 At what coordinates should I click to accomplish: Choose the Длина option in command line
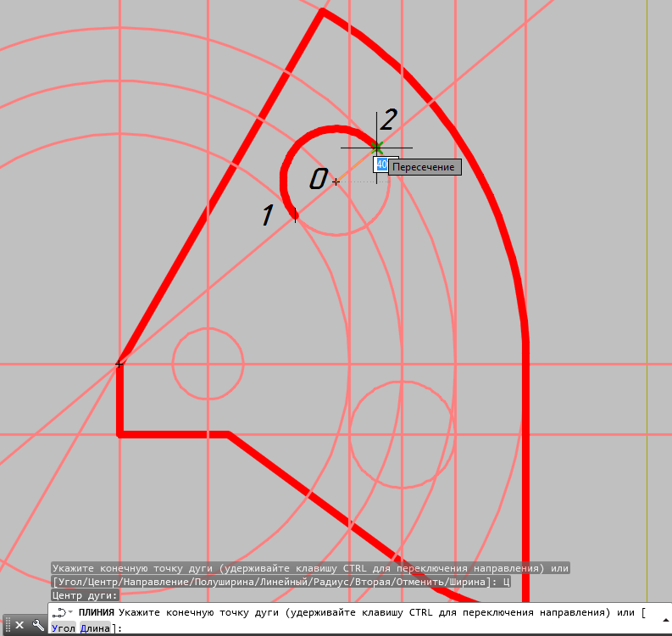point(95,628)
